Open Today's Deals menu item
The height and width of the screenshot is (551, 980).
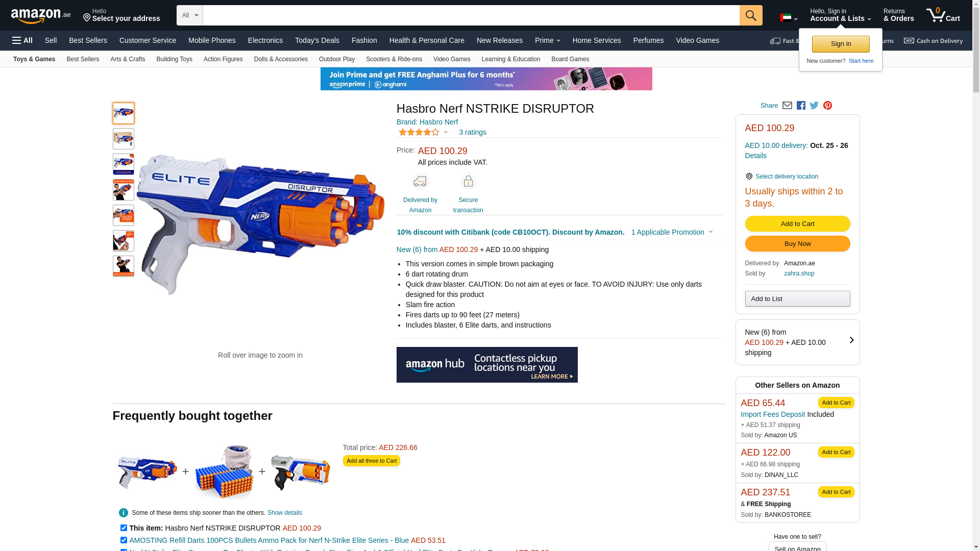click(x=317, y=40)
